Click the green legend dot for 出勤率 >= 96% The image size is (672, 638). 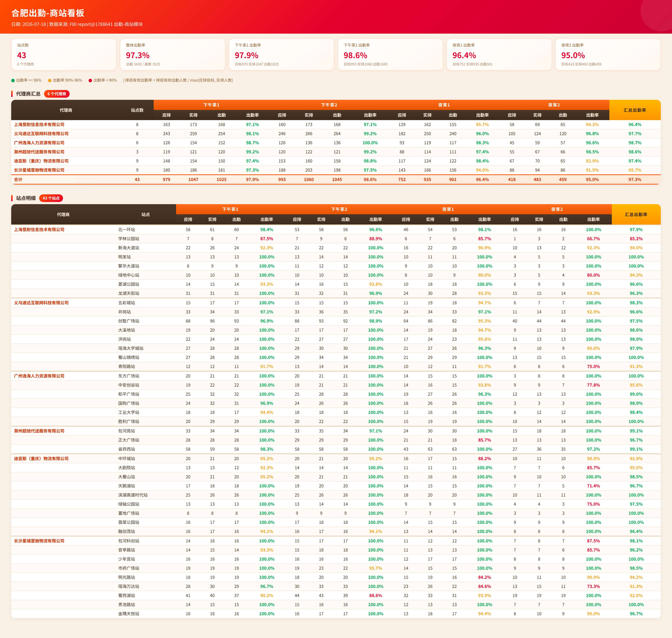click(13, 81)
